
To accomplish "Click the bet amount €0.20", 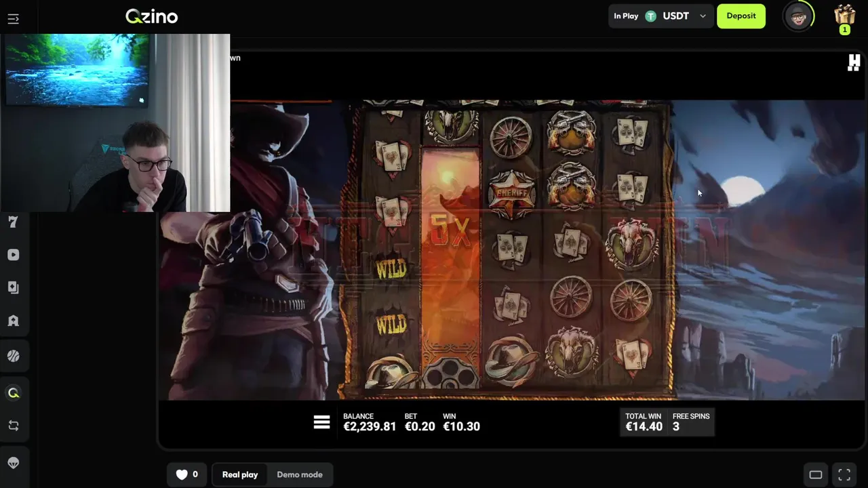I will 420,426.
